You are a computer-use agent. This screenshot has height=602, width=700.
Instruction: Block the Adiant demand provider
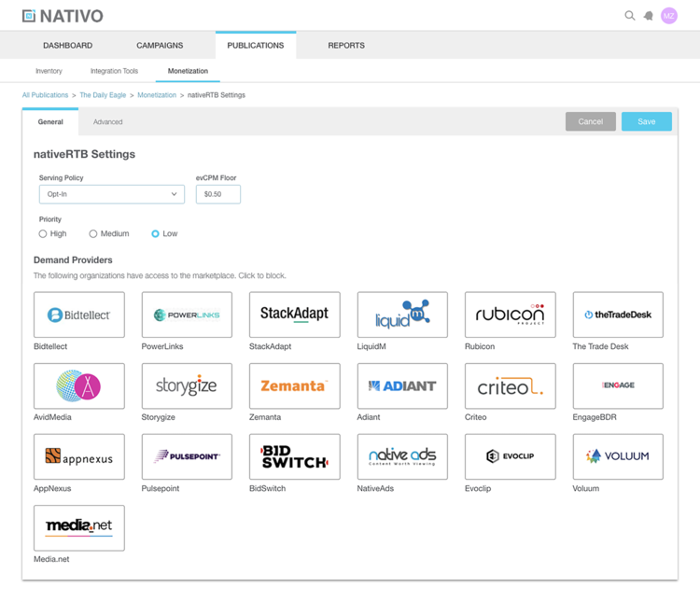[402, 385]
